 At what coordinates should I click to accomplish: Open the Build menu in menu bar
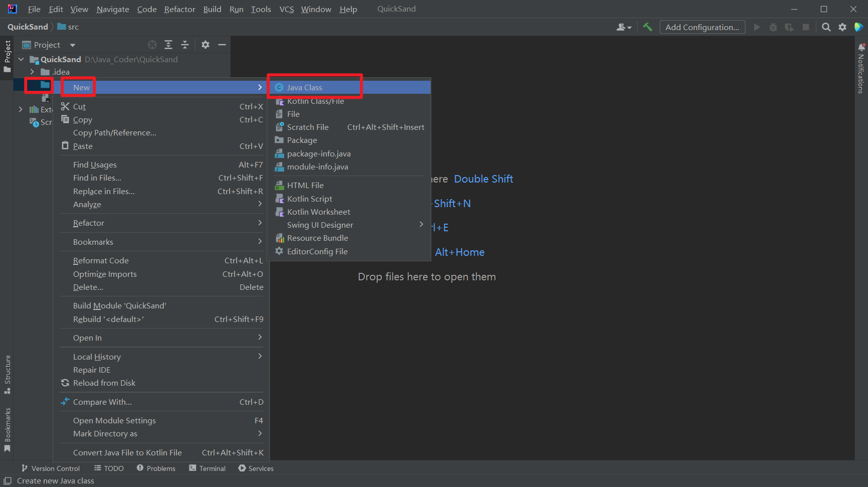(212, 9)
